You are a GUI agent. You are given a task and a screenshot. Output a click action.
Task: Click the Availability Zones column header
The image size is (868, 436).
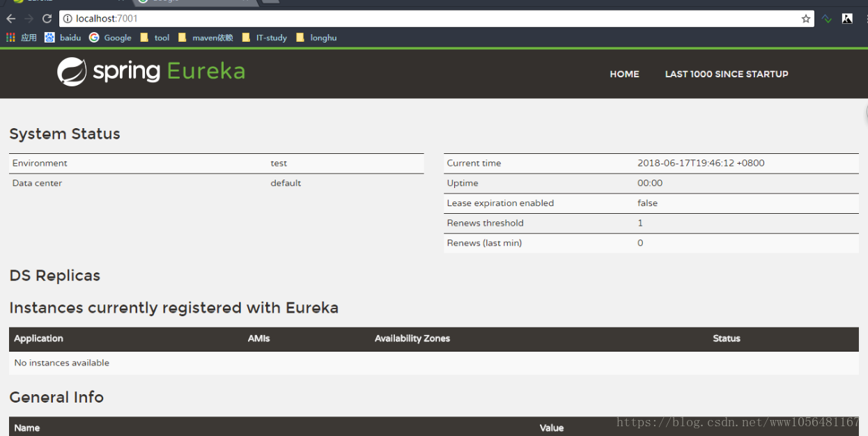point(412,338)
